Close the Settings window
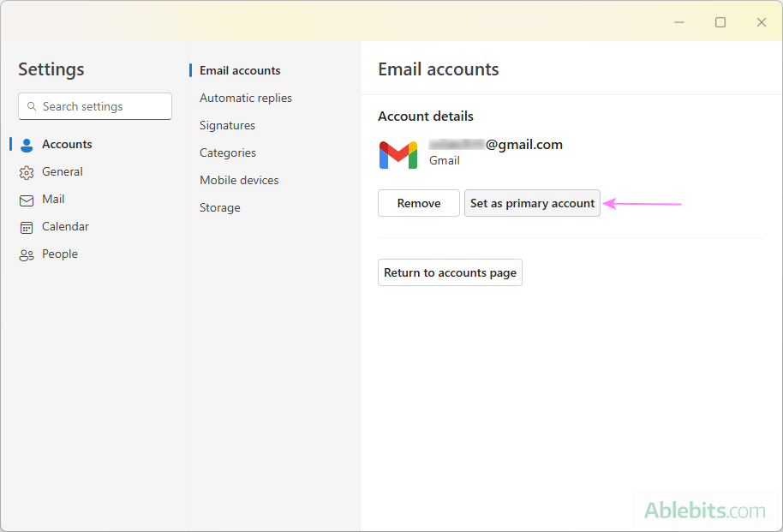Screen dimensions: 783x532 [761, 22]
